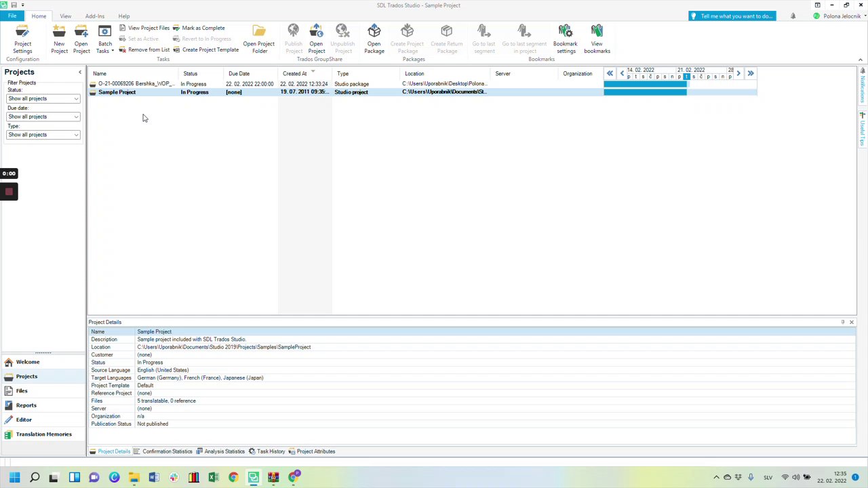
Task: Collapse the ribbon with the chevron
Action: (861, 60)
